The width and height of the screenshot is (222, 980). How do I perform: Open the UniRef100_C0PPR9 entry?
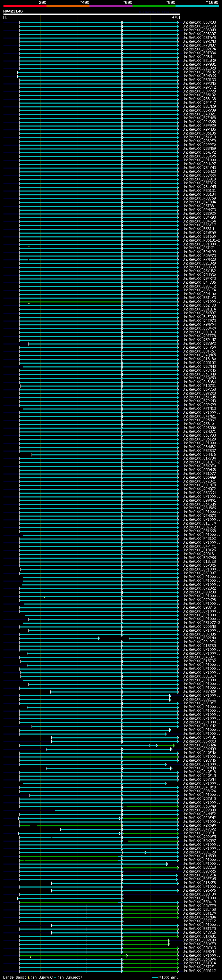pos(199,91)
